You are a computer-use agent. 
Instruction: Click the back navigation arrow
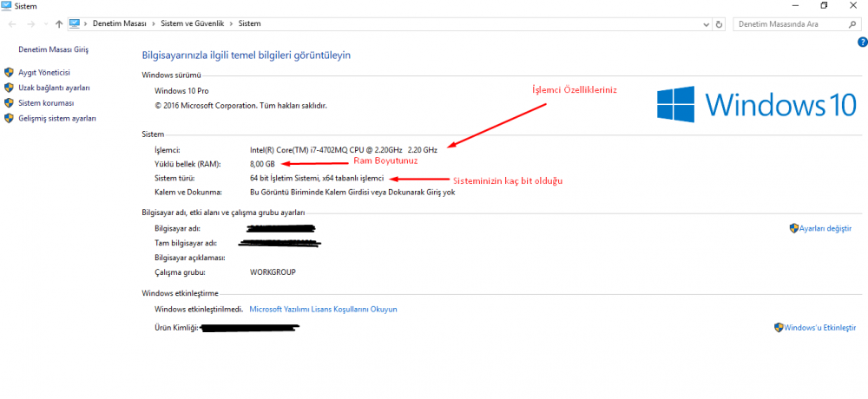[13, 23]
